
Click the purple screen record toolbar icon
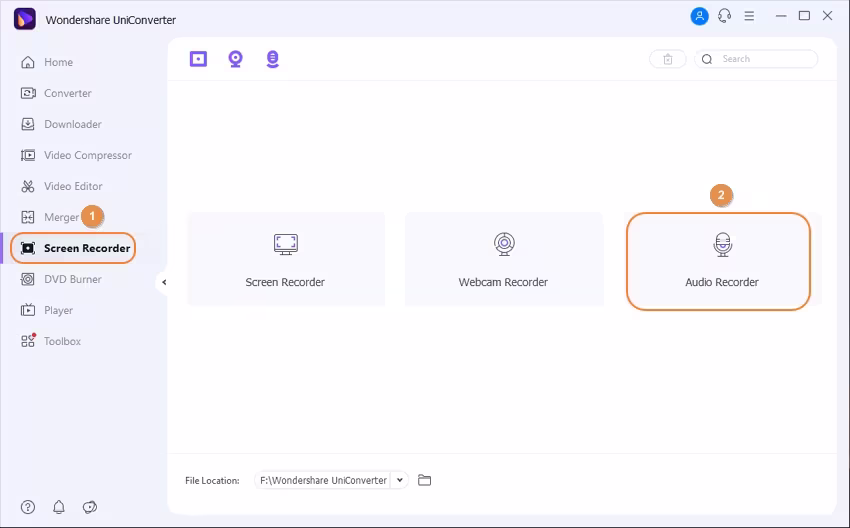tap(198, 59)
